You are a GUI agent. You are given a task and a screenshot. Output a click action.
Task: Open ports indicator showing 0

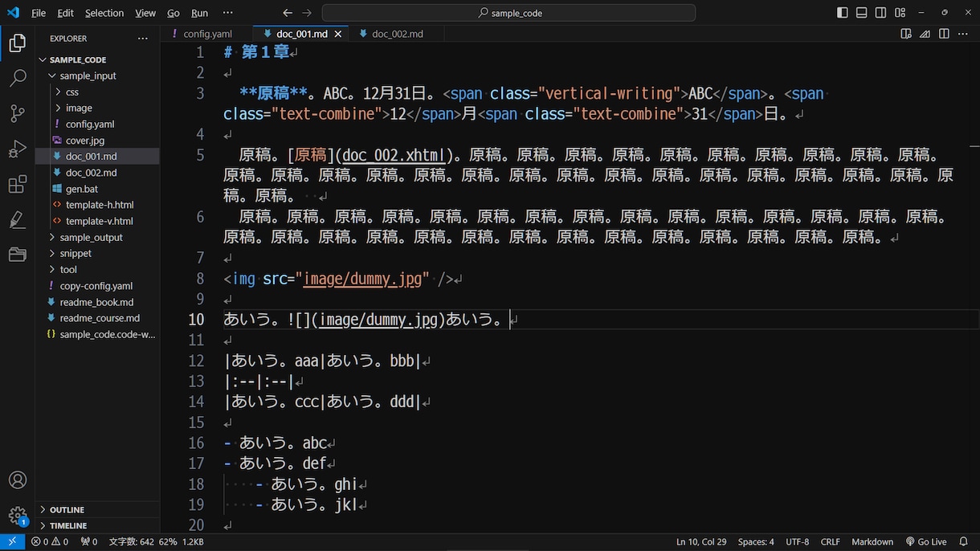click(x=88, y=542)
